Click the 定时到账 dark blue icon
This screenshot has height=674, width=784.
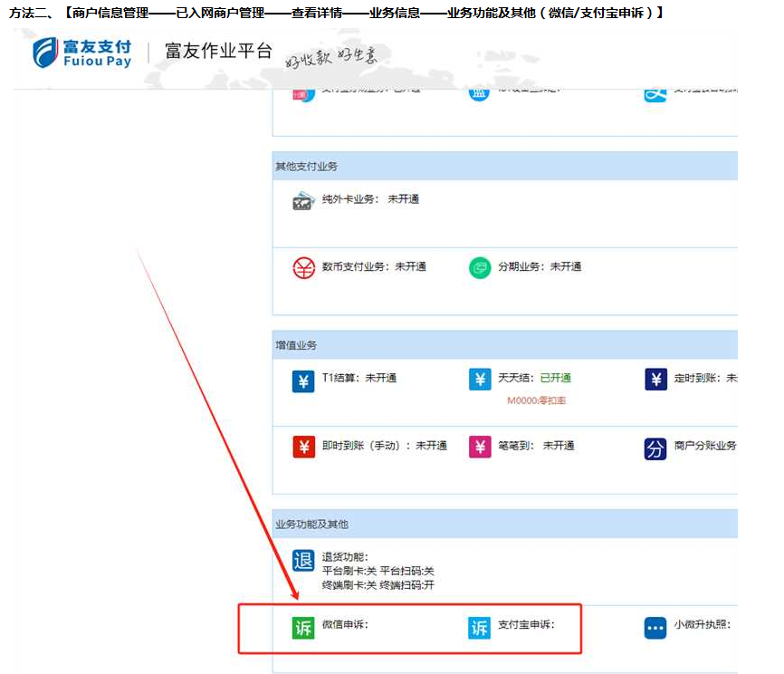tap(655, 380)
